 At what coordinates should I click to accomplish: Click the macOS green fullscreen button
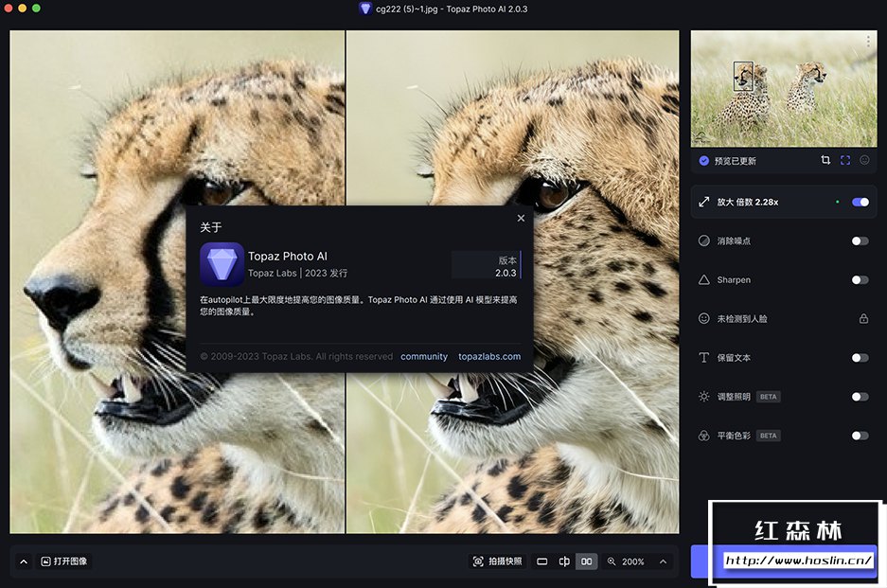36,8
